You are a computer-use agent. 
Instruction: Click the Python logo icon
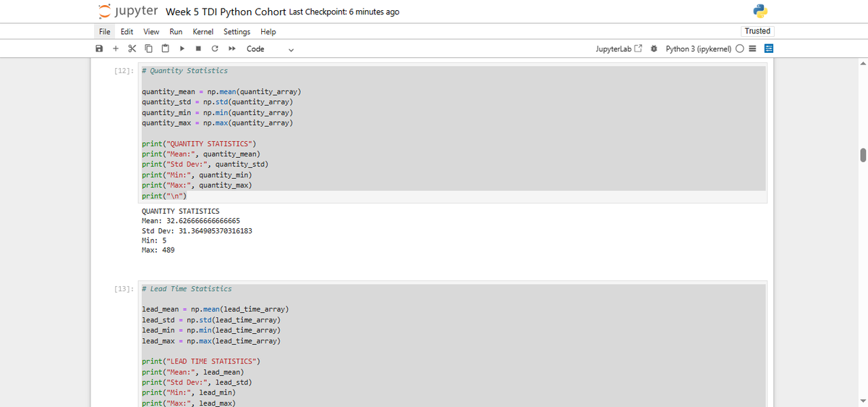759,12
